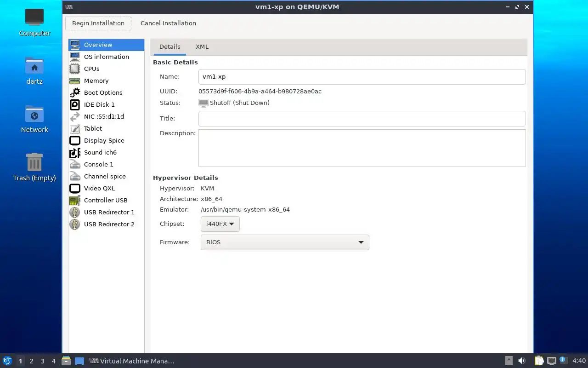Open the Network desktop icon
This screenshot has height=368, width=588.
[34, 114]
